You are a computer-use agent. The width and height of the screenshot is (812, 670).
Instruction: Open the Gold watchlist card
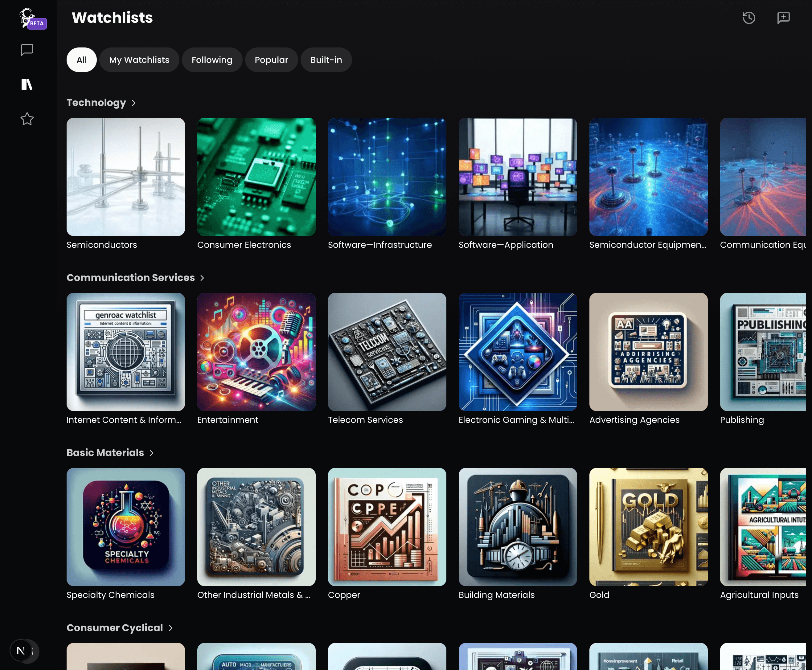click(648, 527)
